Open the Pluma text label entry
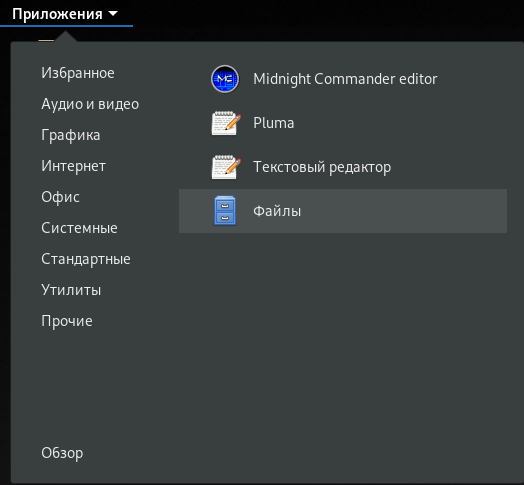Screen dimensions: 524x485 pyautogui.click(x=273, y=123)
